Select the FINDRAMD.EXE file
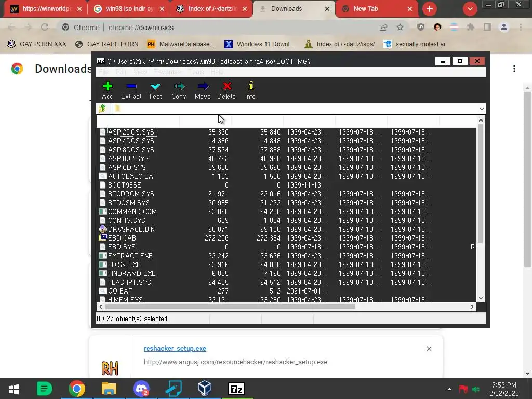Screen dimensions: 532x399 [131, 273]
